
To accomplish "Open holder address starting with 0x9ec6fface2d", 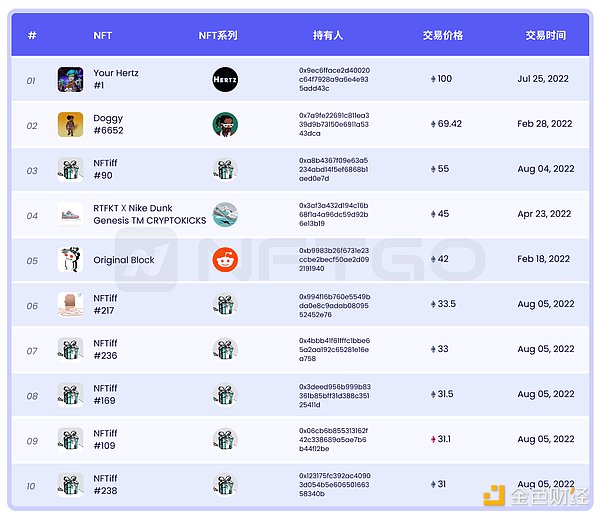I will 334,79.
